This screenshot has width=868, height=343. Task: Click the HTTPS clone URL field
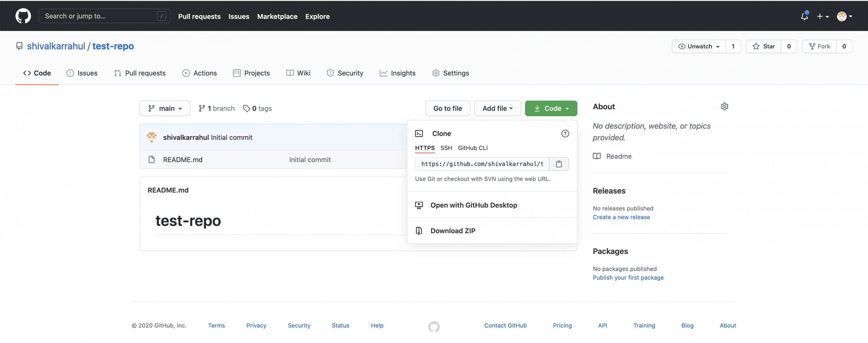coord(482,164)
